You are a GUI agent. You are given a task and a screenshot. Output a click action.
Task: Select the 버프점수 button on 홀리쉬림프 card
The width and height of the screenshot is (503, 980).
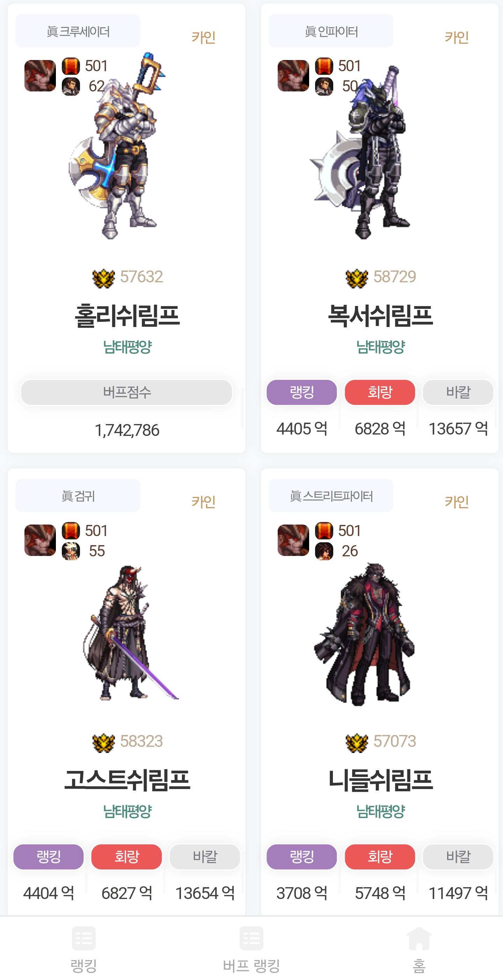click(126, 392)
